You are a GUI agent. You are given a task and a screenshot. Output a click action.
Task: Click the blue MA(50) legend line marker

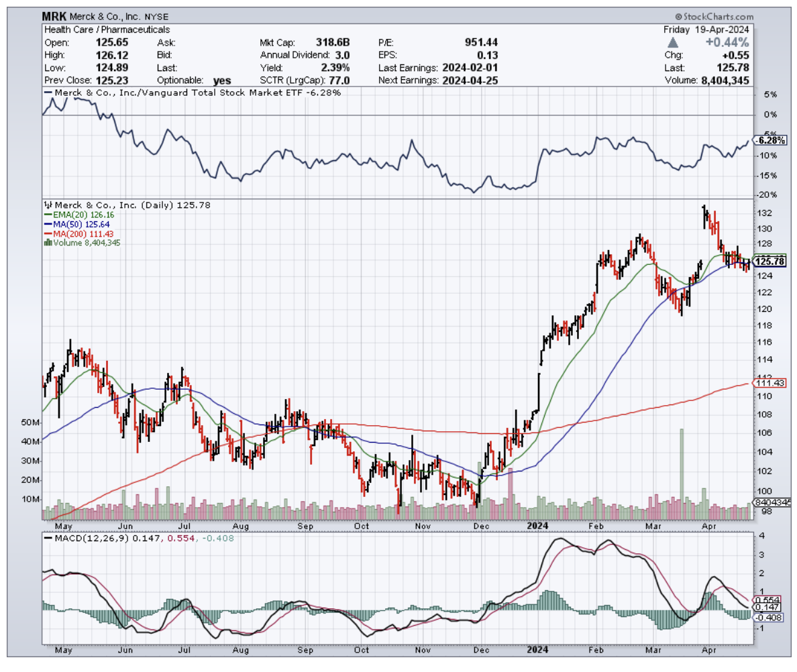click(x=47, y=224)
